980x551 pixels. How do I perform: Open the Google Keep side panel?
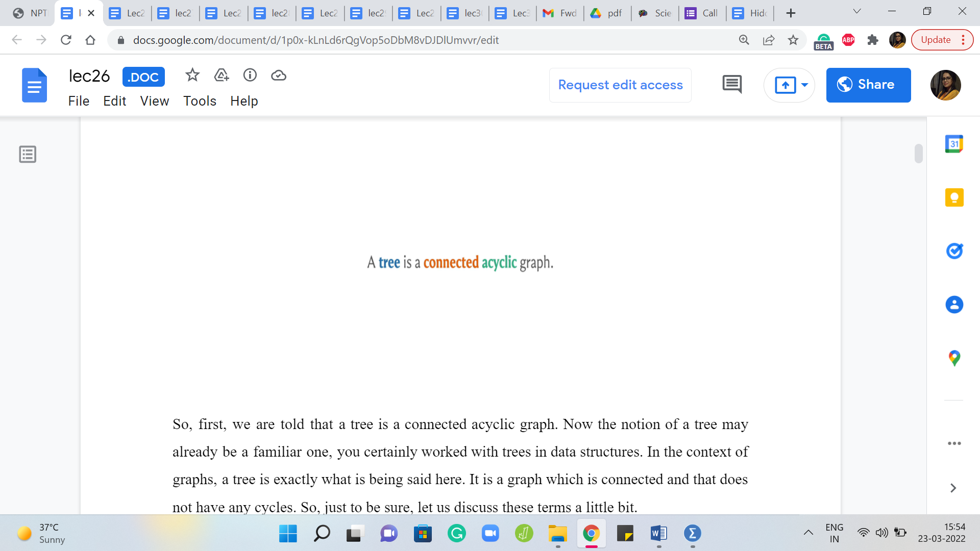954,197
